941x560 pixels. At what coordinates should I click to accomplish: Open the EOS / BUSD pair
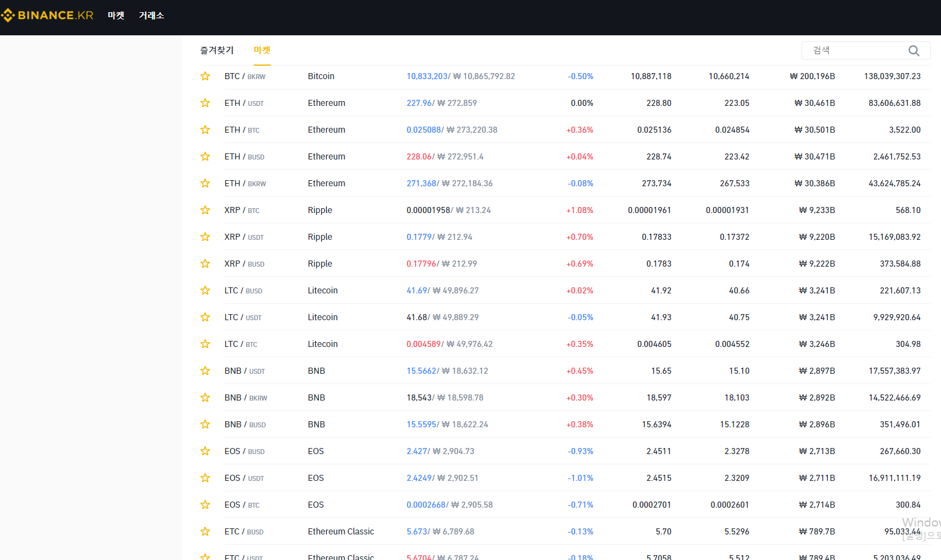pos(245,451)
